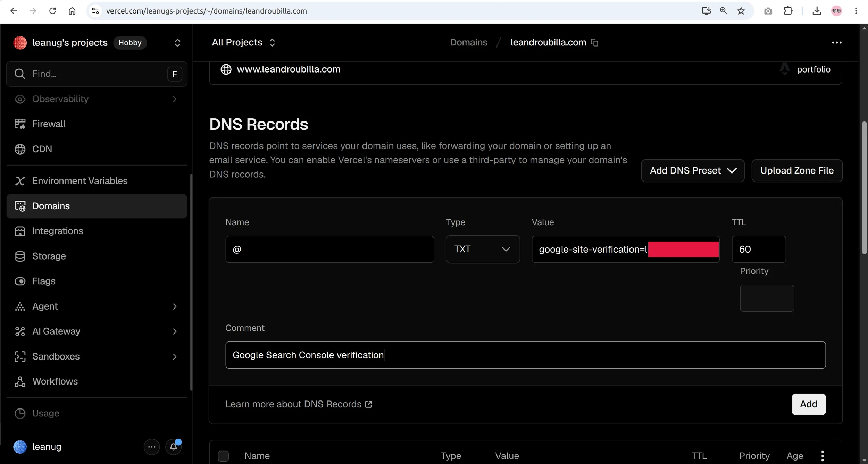This screenshot has height=464, width=868.
Task: Click the search magnifier in Find box
Action: click(20, 74)
